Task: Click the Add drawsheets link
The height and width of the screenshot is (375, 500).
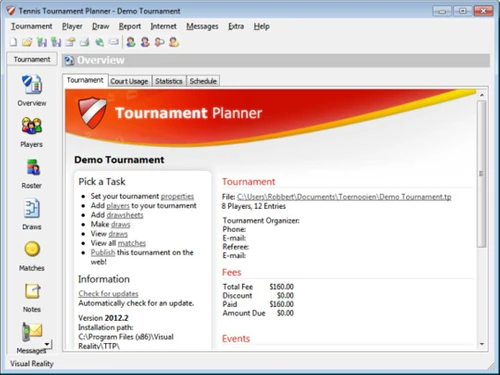Action: click(x=125, y=215)
